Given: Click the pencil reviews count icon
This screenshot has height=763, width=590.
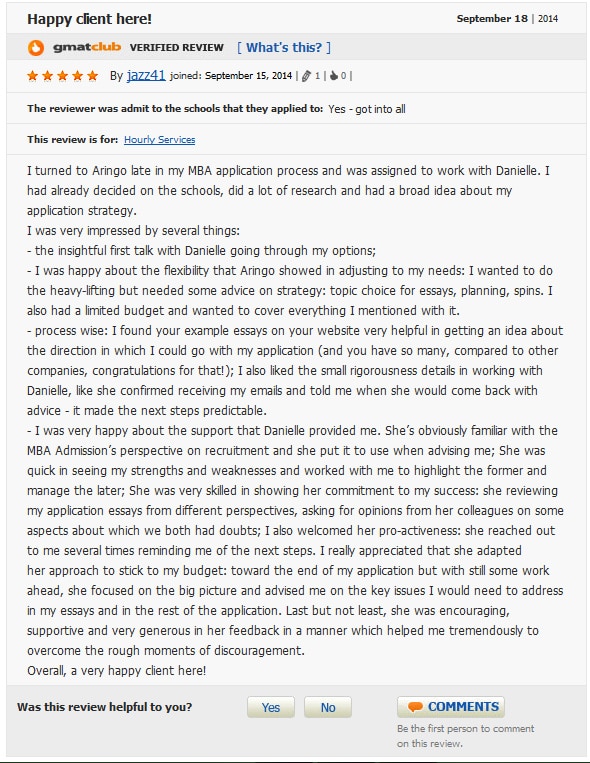Looking at the screenshot, I should [x=306, y=76].
